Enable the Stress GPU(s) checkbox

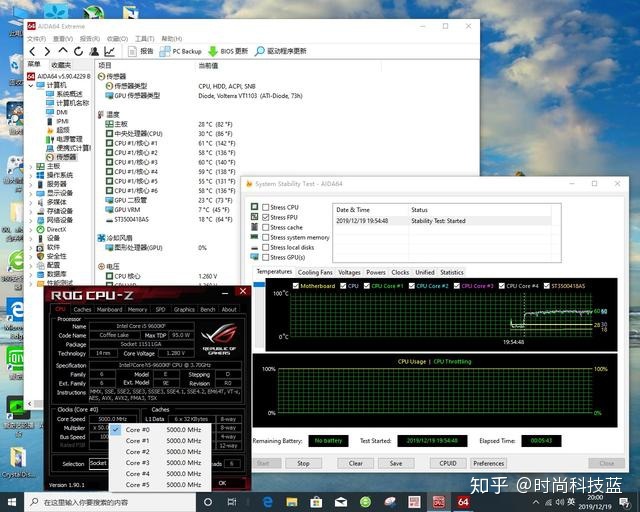coord(266,257)
